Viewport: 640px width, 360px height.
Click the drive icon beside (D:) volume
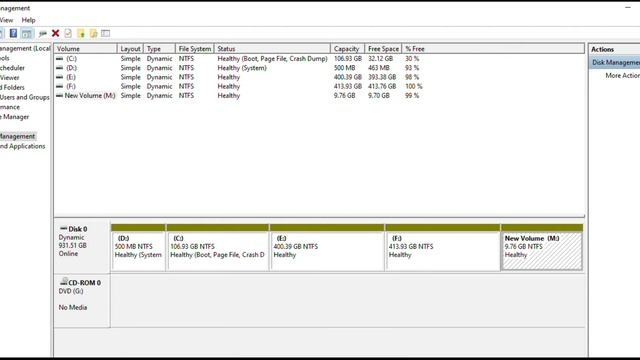click(60, 68)
